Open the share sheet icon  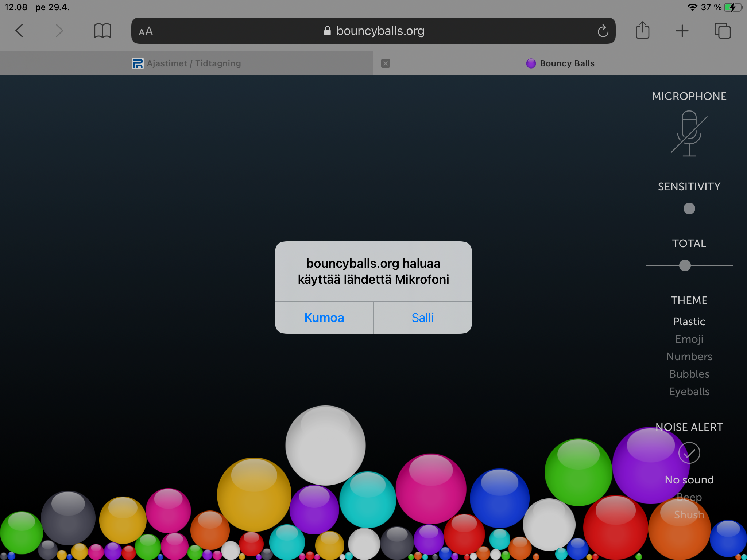tap(642, 30)
